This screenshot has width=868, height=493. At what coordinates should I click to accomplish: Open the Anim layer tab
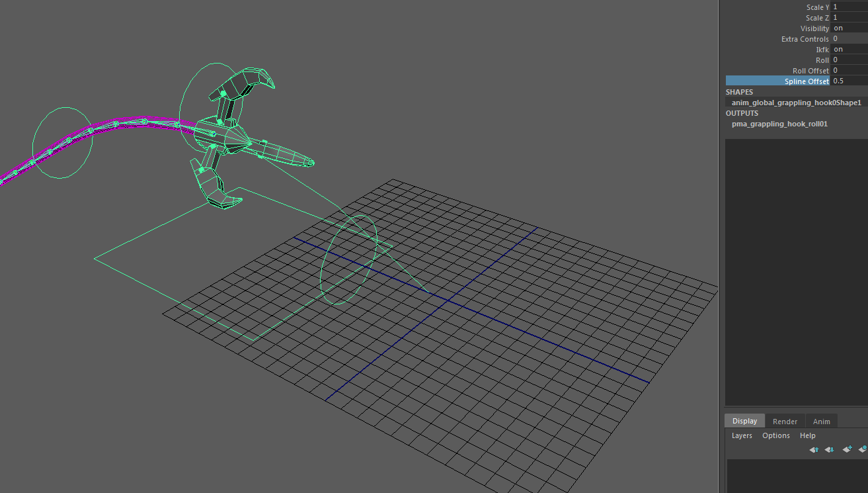click(822, 421)
